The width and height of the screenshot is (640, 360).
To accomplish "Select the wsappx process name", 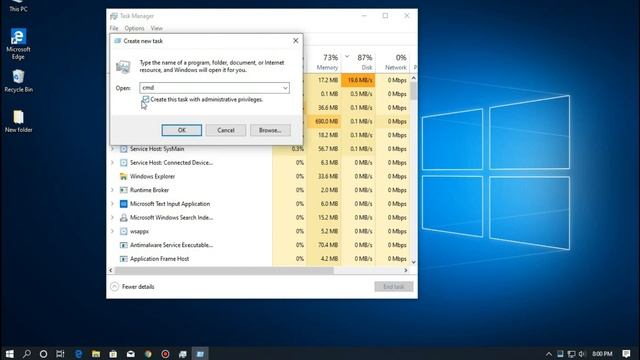I will (x=139, y=231).
